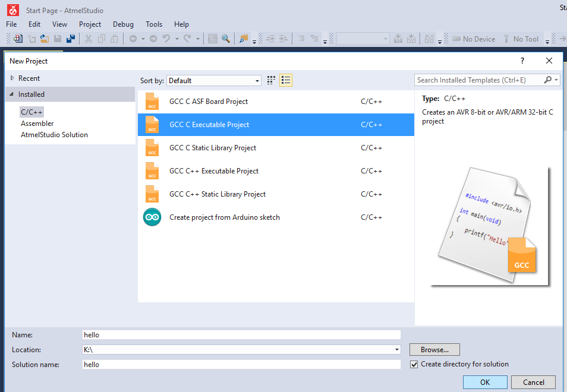The width and height of the screenshot is (567, 392).
Task: Click the Navigate Backward arrow icon
Action: pos(133,39)
